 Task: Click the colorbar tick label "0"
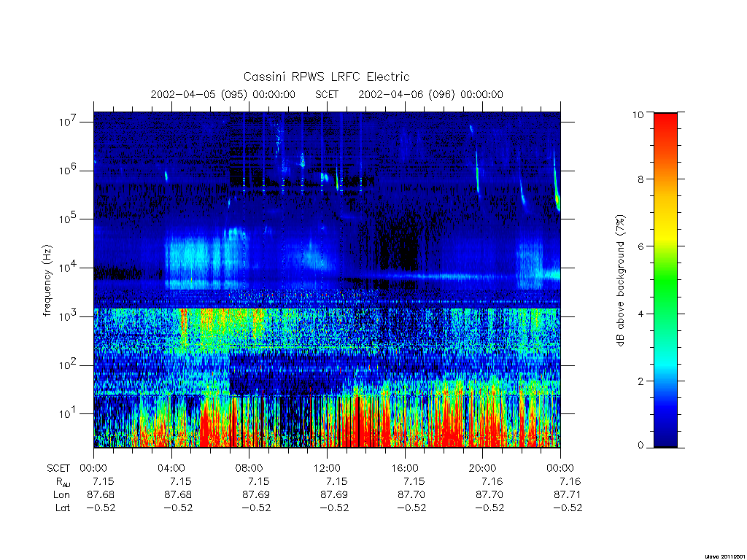pyautogui.click(x=640, y=446)
